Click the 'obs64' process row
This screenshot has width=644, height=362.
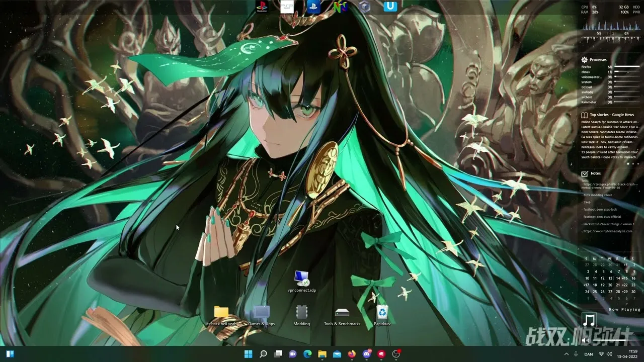coord(610,72)
